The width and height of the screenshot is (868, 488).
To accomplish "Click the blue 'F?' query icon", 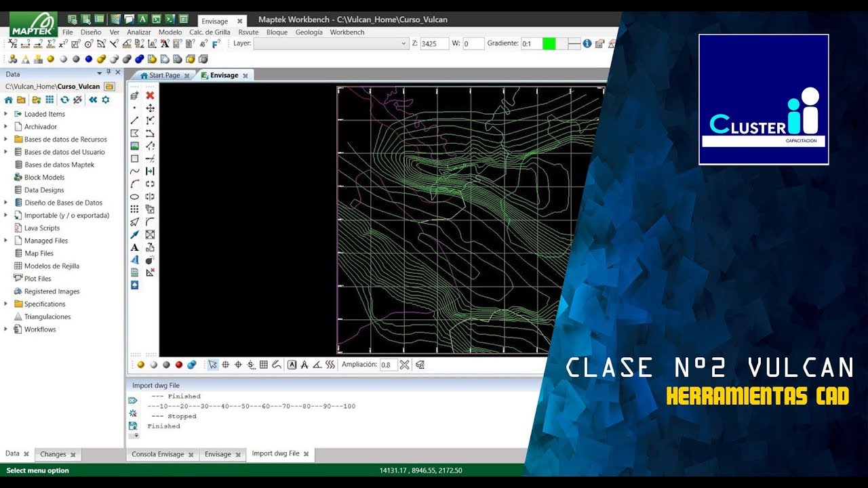I will click(x=216, y=43).
